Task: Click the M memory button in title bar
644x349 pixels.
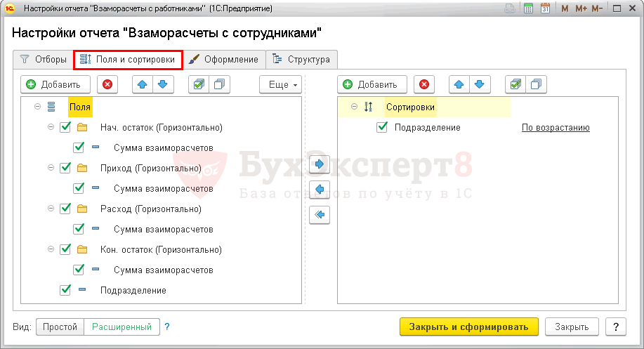Action: pyautogui.click(x=565, y=8)
